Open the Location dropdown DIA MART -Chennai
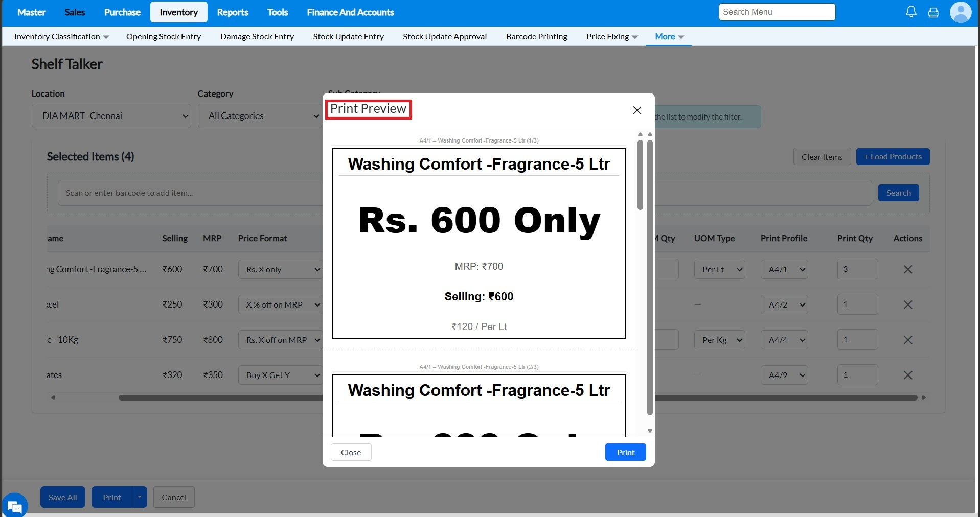The width and height of the screenshot is (980, 517). (111, 116)
